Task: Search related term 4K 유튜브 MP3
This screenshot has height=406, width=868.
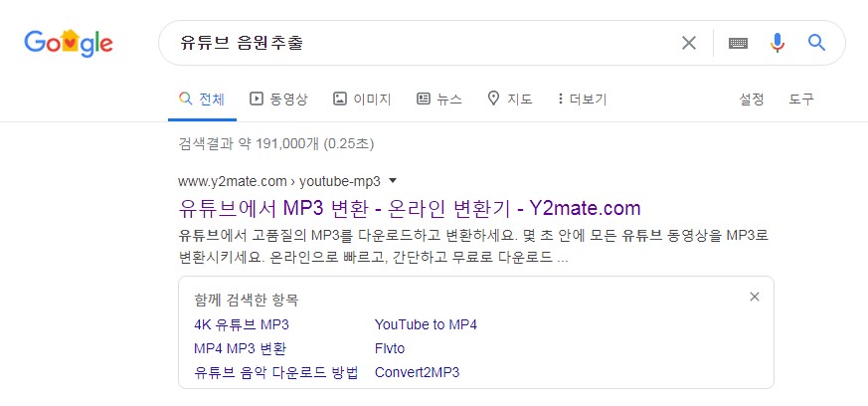Action: [x=242, y=324]
